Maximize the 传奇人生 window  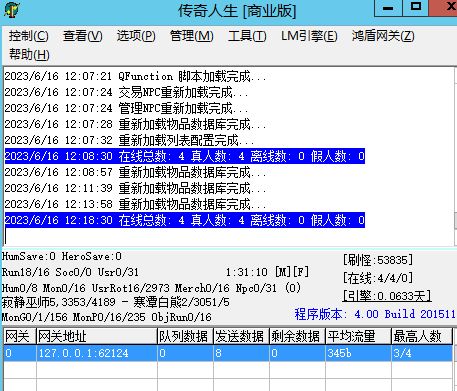[x=416, y=8]
